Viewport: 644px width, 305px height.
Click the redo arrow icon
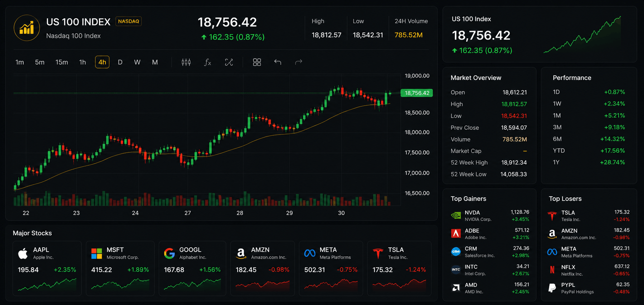(299, 62)
